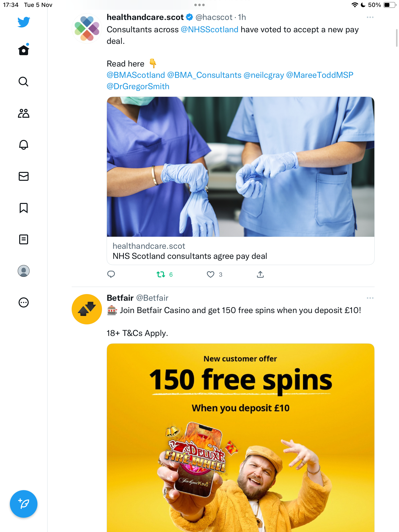
Task: Open the @DrGregorSmith mention link
Action: pos(138,86)
